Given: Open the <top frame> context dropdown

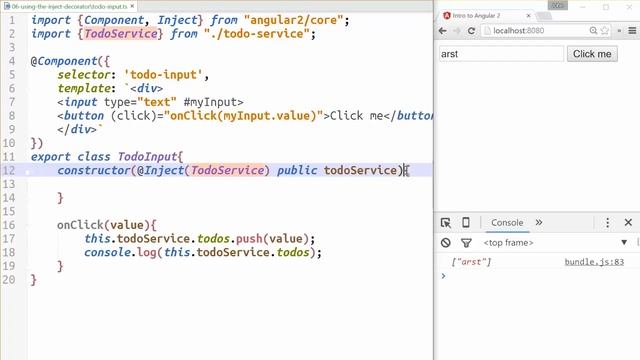Looking at the screenshot, I should pyautogui.click(x=555, y=243).
